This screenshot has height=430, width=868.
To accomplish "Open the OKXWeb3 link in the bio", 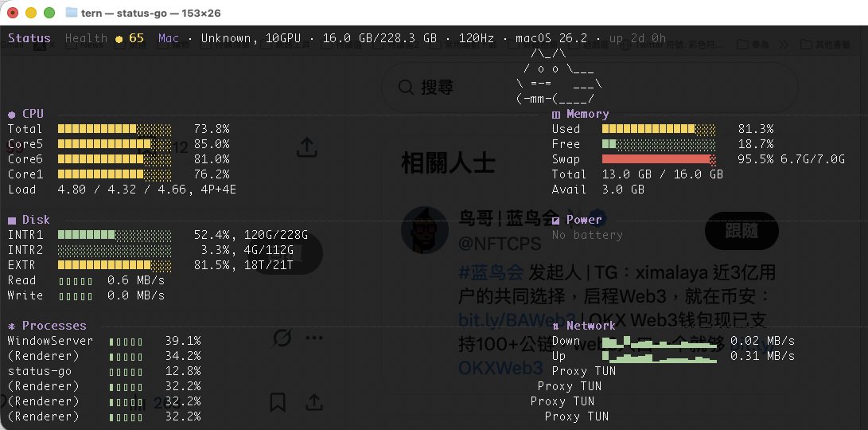I will tap(500, 367).
